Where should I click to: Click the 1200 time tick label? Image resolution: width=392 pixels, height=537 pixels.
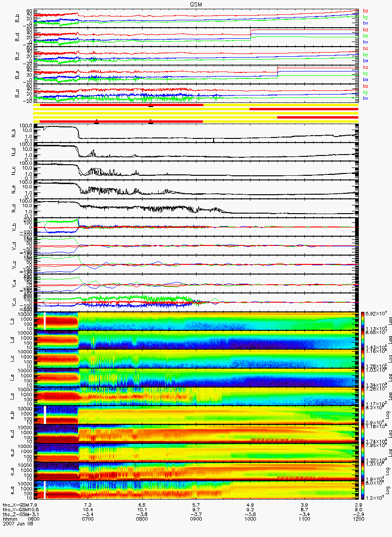pos(358,519)
